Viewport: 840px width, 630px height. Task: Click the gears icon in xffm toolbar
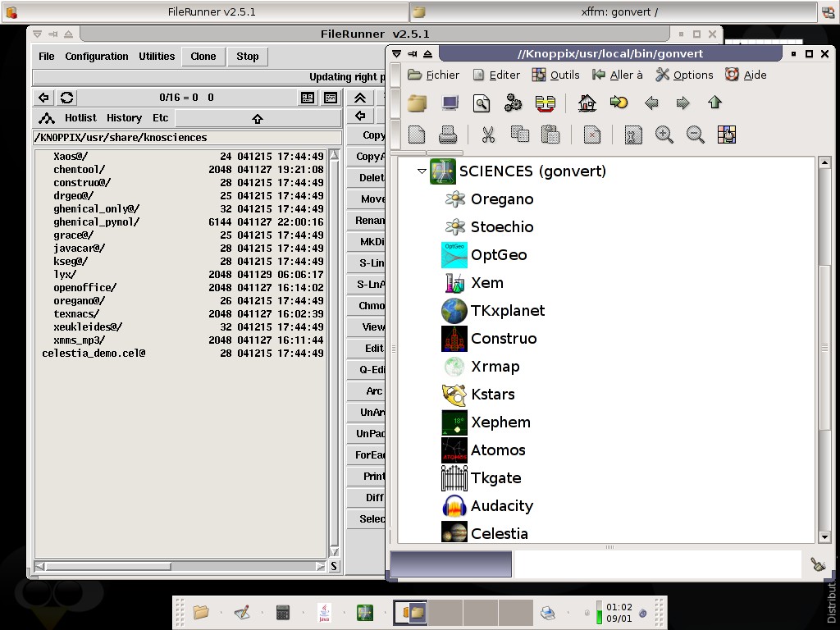[514, 103]
